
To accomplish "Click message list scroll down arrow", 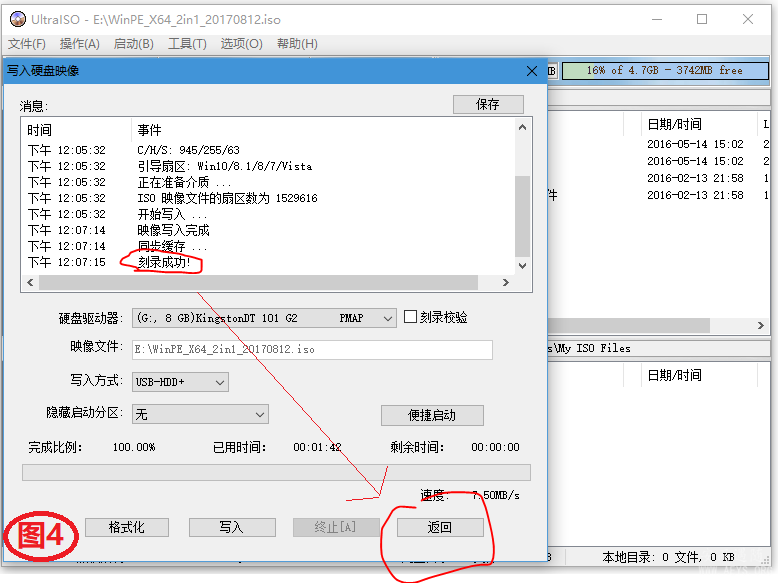I will (522, 265).
